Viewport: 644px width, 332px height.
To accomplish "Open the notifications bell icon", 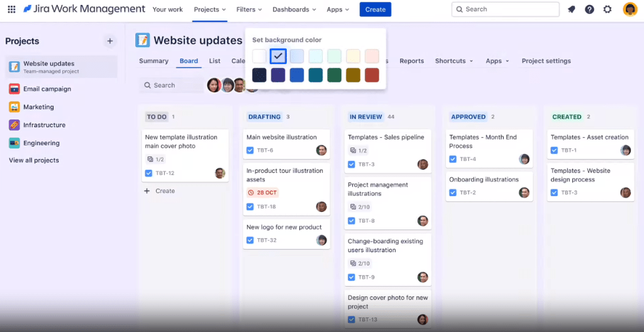I will click(571, 9).
